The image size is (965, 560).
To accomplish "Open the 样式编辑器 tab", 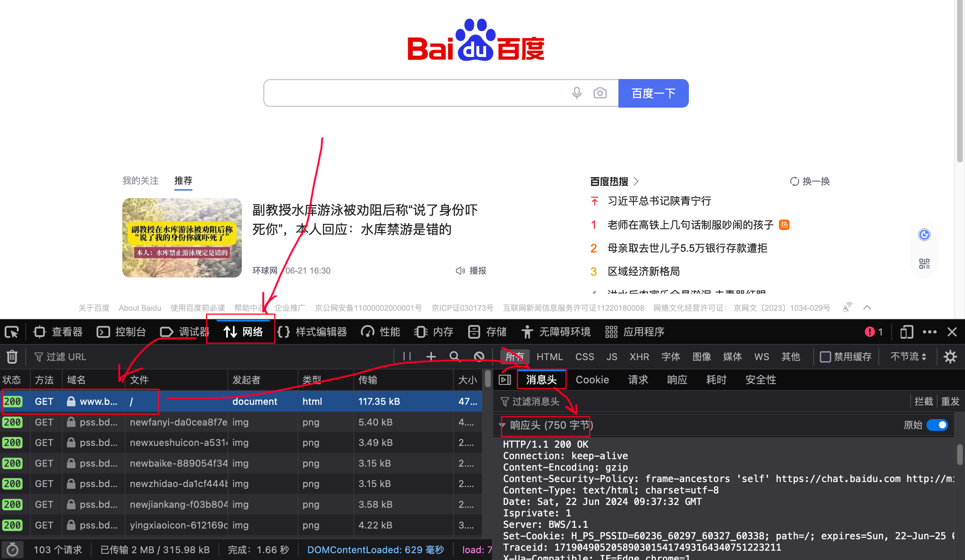I will (312, 331).
